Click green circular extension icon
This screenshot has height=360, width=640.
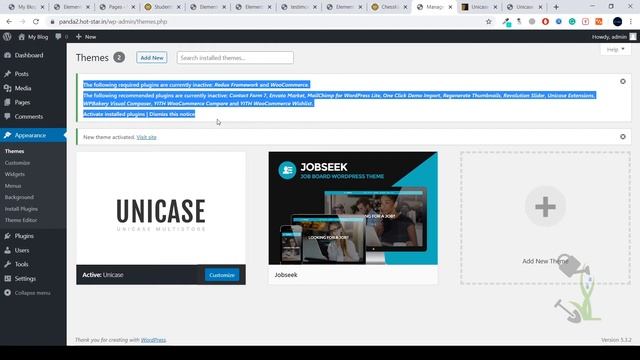pyautogui.click(x=572, y=22)
